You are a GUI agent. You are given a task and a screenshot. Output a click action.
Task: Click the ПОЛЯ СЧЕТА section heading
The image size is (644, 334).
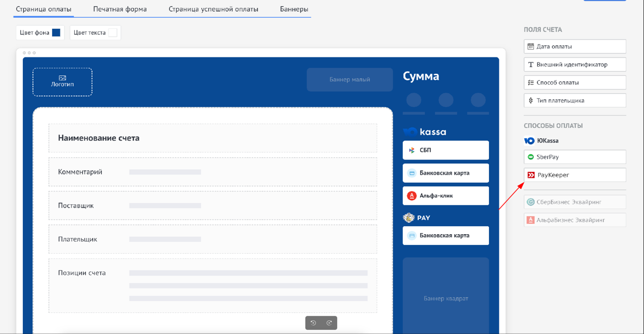[543, 30]
